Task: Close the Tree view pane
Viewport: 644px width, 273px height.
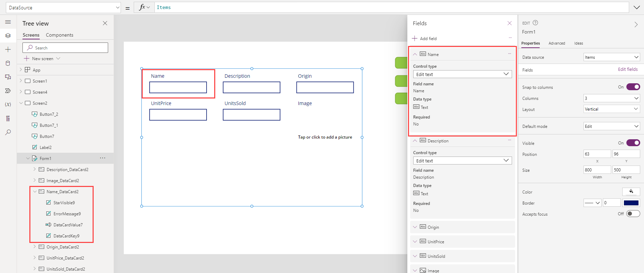Action: [x=105, y=23]
